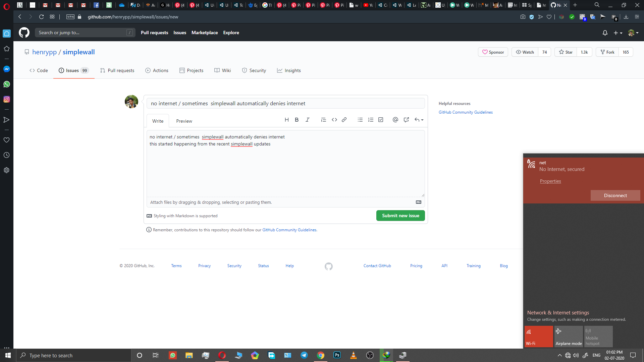Image resolution: width=644 pixels, height=362 pixels.
Task: Apply italic formatting to issue text
Action: [308, 120]
